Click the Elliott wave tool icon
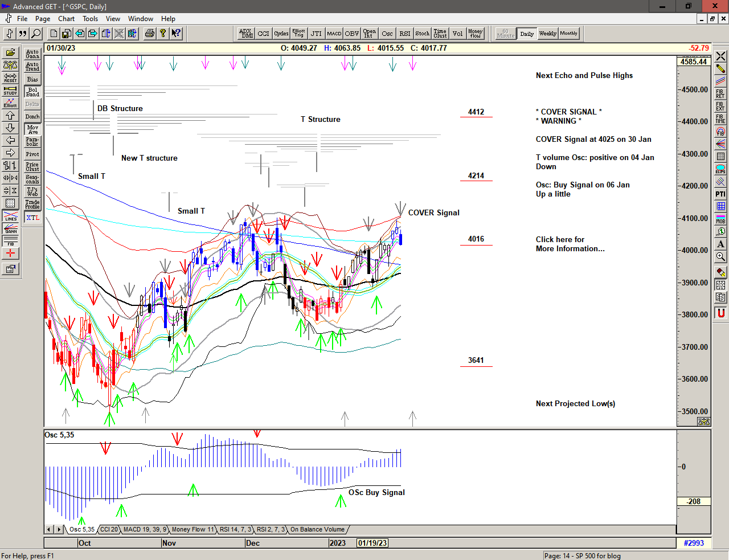This screenshot has height=560, width=729. 10,103
